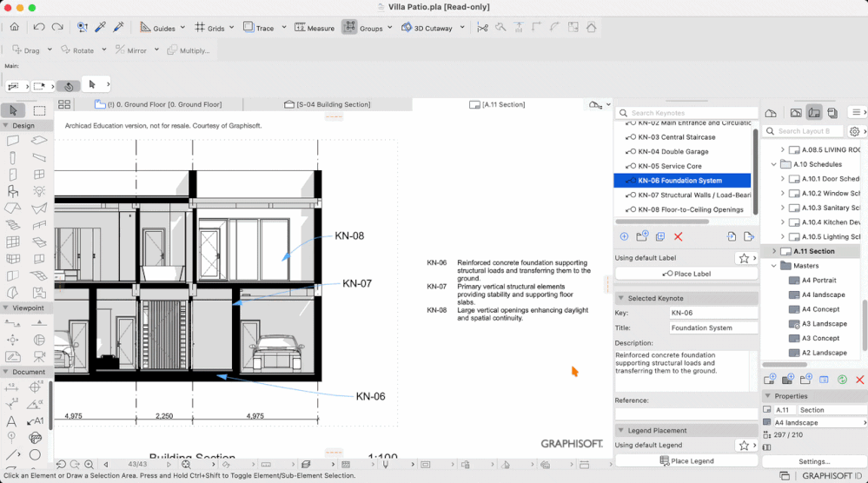Select the Slab tool

pos(39,141)
